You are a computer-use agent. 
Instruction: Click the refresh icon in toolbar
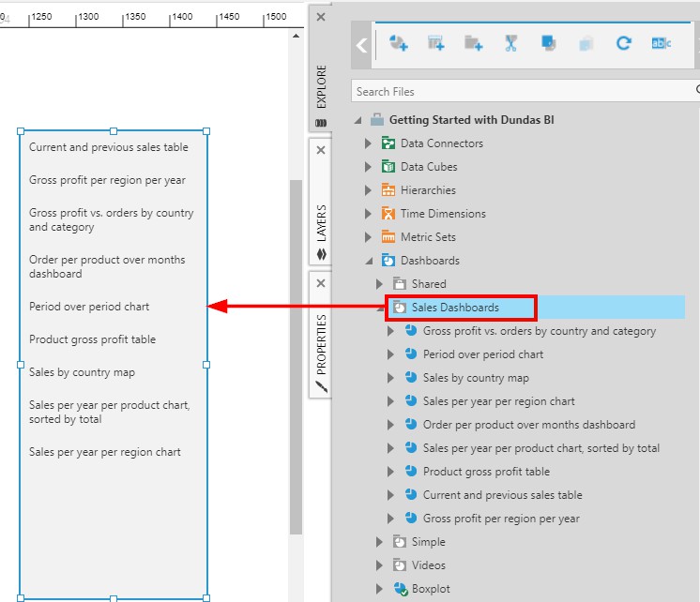click(623, 43)
